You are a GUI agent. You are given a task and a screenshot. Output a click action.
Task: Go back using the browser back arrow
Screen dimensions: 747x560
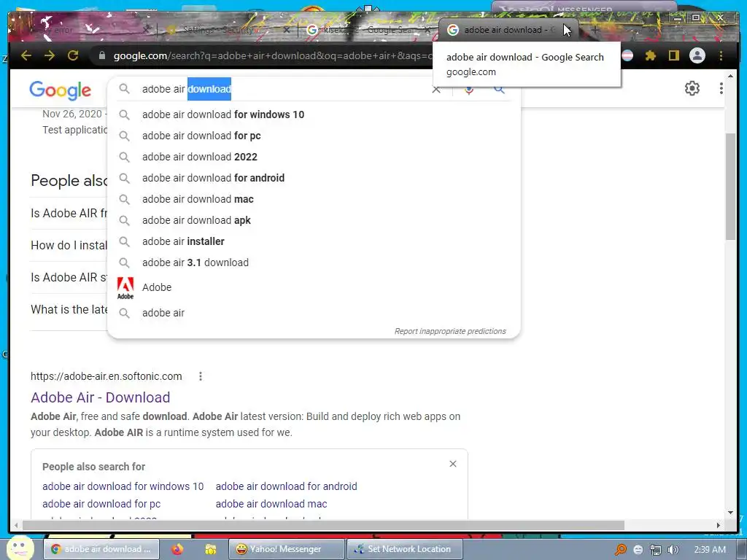tap(26, 55)
